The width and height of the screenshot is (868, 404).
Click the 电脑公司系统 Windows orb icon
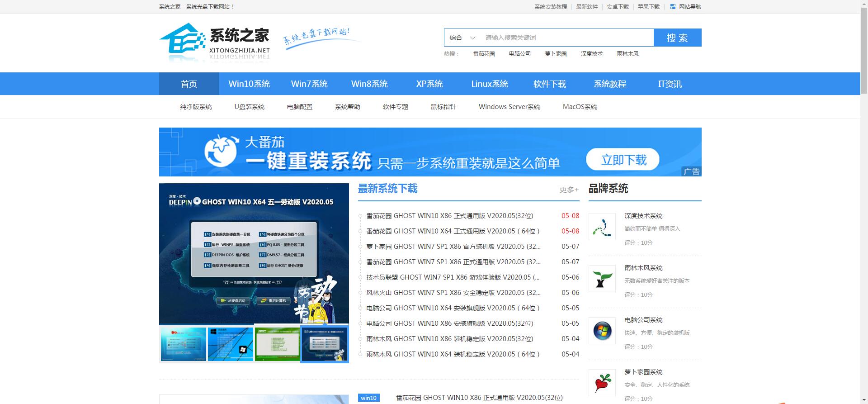pyautogui.click(x=602, y=331)
